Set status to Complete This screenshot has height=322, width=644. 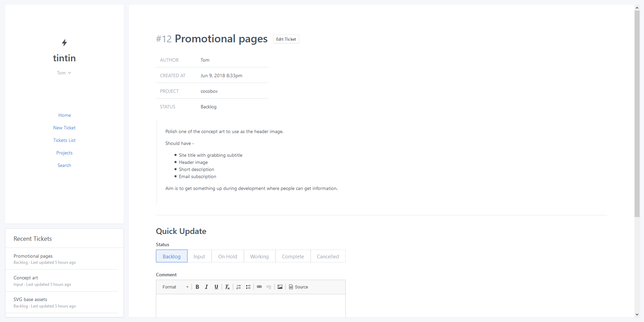(293, 256)
